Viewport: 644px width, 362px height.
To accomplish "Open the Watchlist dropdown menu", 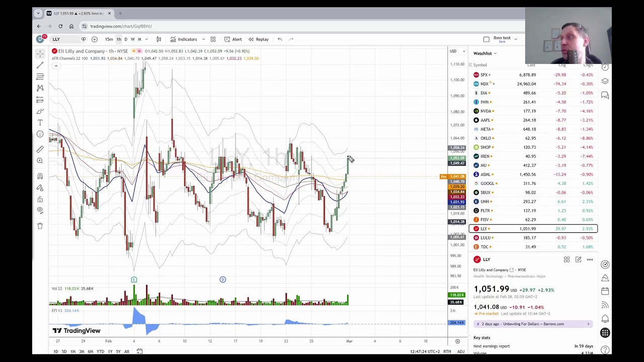I will point(485,53).
